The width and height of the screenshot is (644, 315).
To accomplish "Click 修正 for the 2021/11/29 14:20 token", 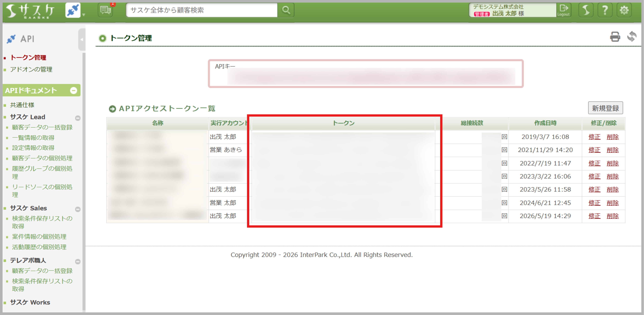I will pos(594,150).
